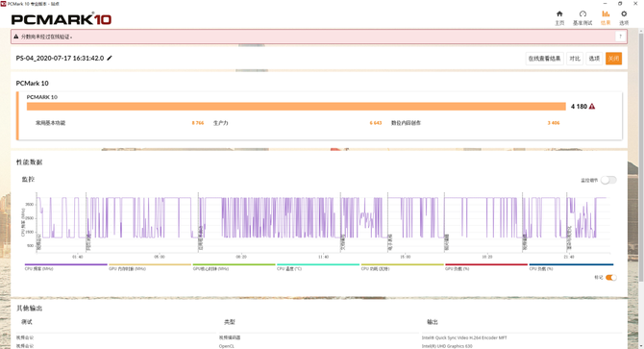Go to the Home (主页) house icon
Image resolution: width=644 pixels, height=349 pixels.
click(x=559, y=14)
